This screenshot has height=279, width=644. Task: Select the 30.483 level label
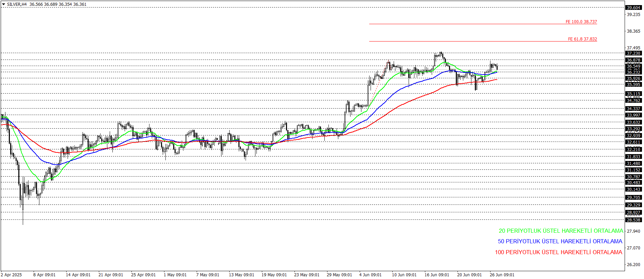[x=633, y=182]
